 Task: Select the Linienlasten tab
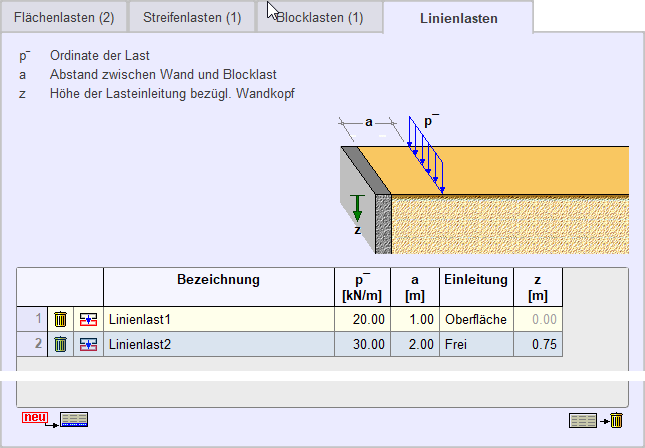coord(458,18)
